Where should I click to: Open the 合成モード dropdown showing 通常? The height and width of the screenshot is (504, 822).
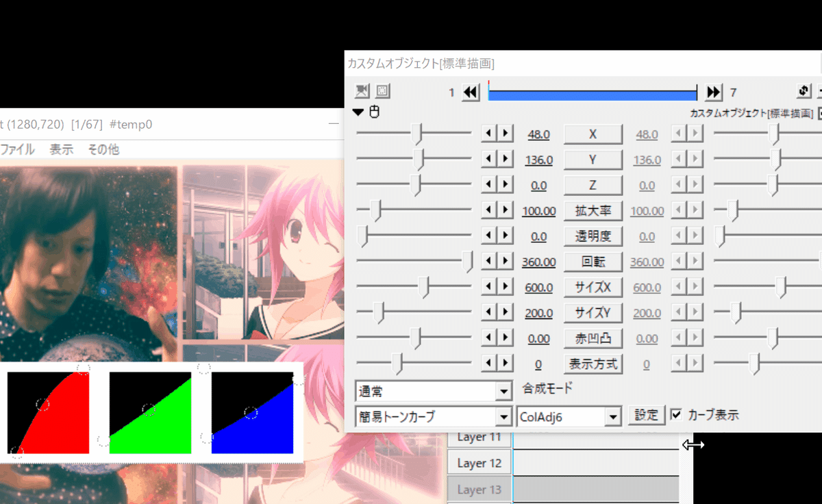[x=434, y=391]
